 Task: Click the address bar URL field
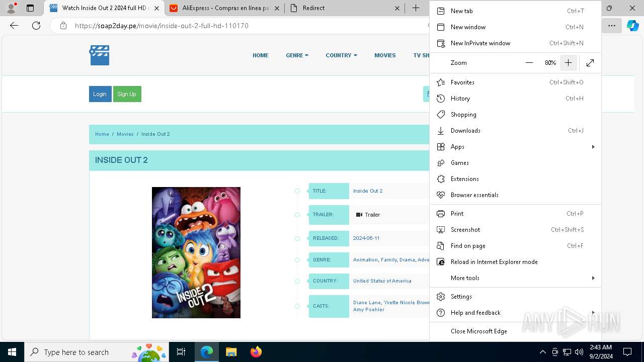click(x=242, y=26)
